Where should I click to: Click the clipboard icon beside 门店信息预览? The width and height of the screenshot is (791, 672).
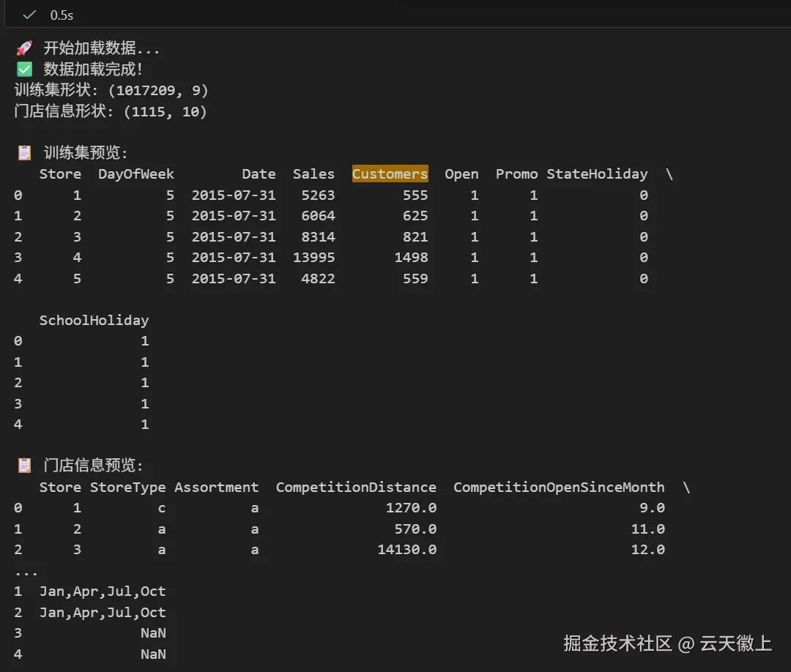coord(24,466)
